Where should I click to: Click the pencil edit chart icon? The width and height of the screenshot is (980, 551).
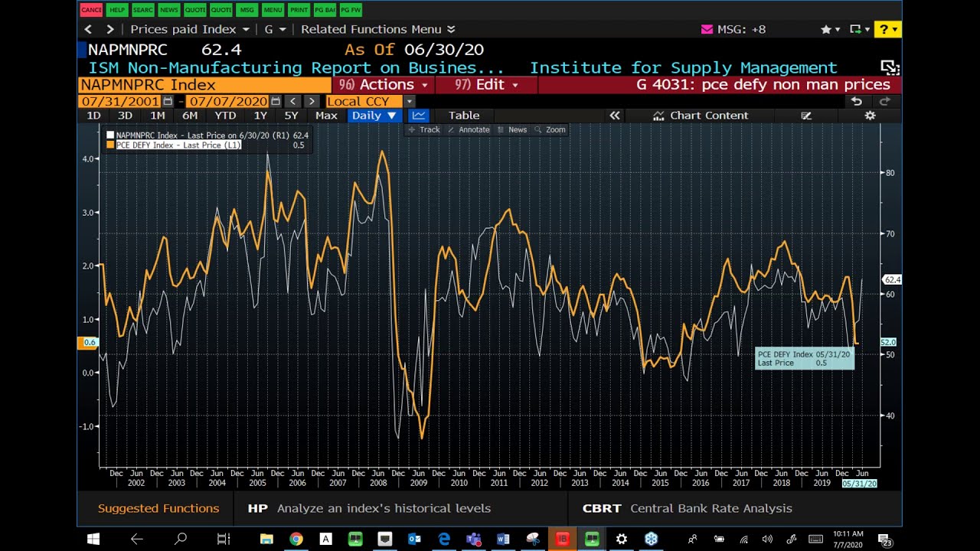click(x=806, y=116)
